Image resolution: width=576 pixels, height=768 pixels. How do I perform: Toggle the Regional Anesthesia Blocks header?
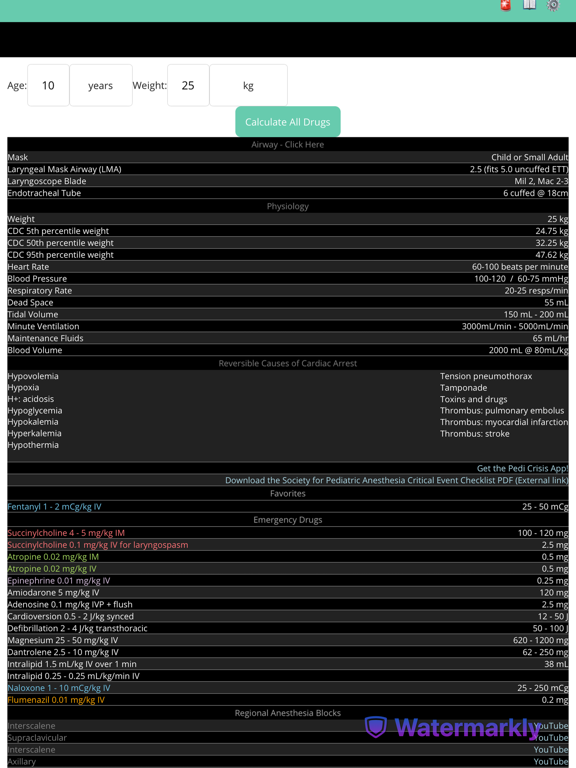point(288,713)
